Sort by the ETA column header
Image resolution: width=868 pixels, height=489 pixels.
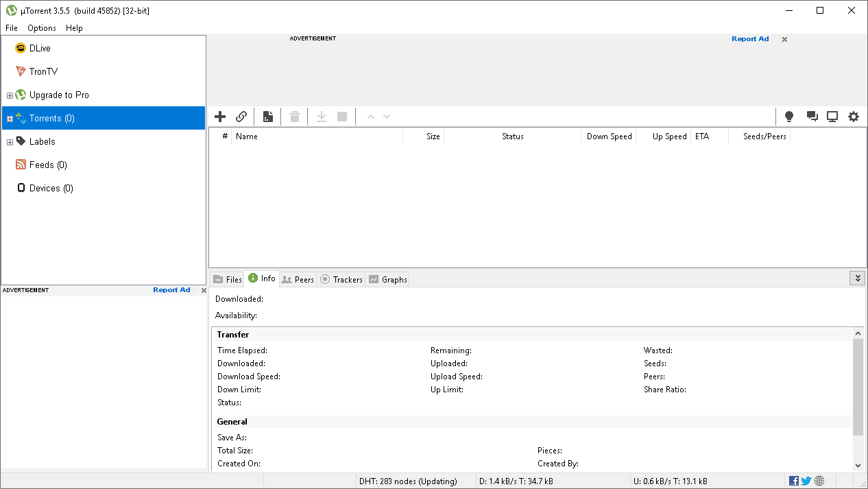[x=710, y=136]
